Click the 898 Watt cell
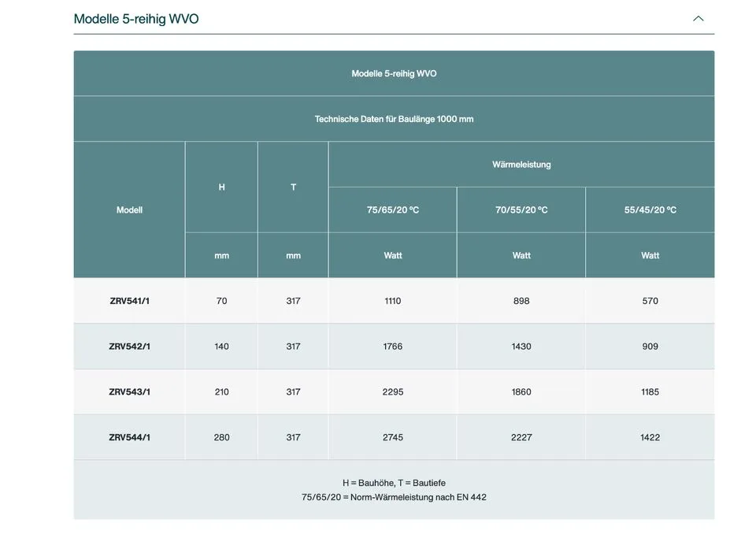Image resolution: width=756 pixels, height=557 pixels. click(x=521, y=301)
